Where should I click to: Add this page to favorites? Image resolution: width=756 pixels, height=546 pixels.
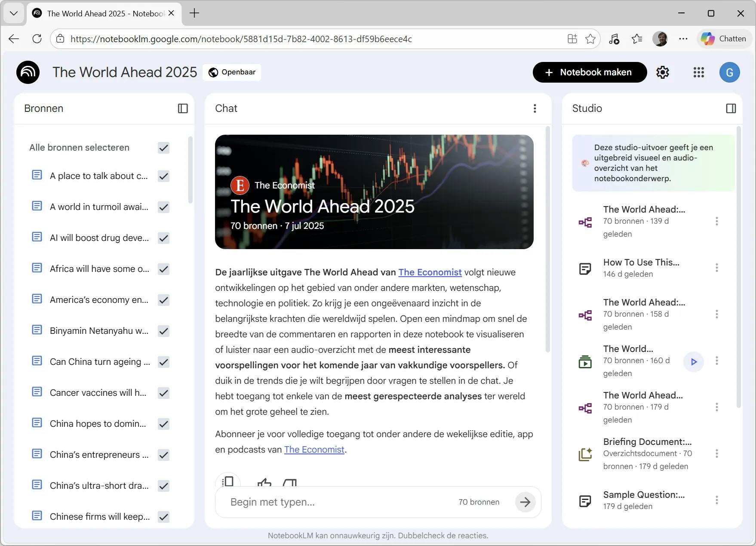coord(590,39)
